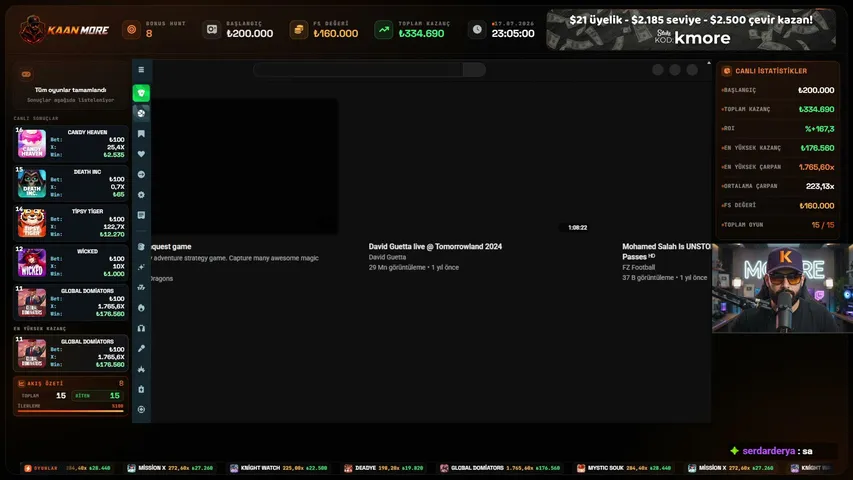The height and width of the screenshot is (480, 853).
Task: Click the Canlı İstatistikler panel icon
Action: (x=727, y=71)
